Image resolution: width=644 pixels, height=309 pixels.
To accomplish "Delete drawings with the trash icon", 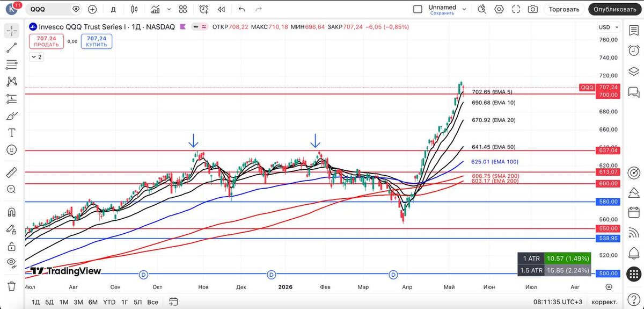I will pyautogui.click(x=11, y=285).
